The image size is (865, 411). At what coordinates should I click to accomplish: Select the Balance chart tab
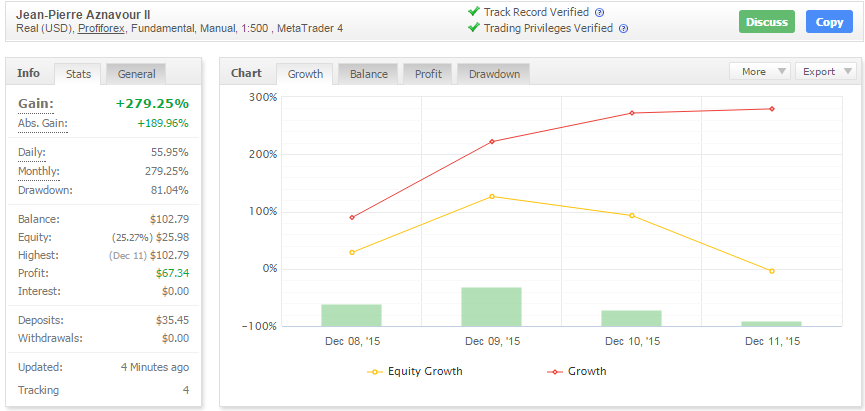coord(369,74)
